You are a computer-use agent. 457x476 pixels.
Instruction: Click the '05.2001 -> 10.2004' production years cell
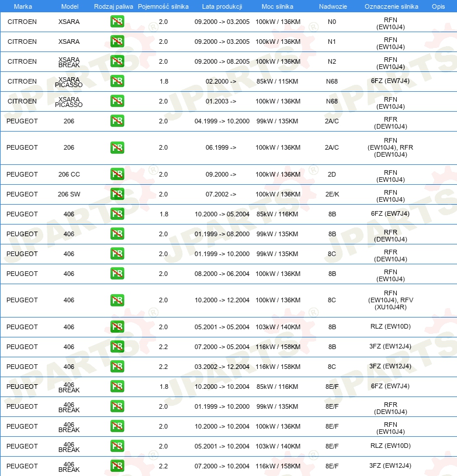click(x=222, y=446)
